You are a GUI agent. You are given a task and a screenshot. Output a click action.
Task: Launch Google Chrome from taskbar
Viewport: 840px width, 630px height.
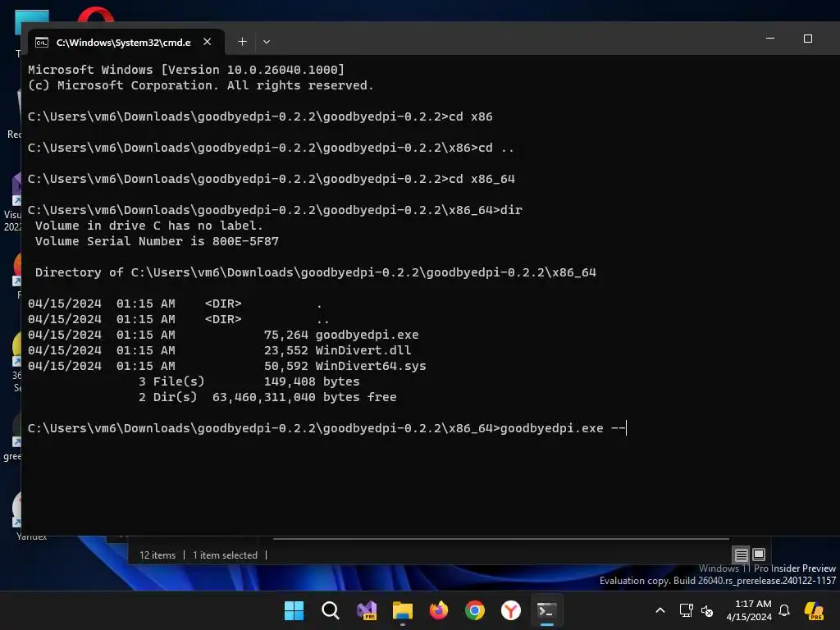point(475,610)
